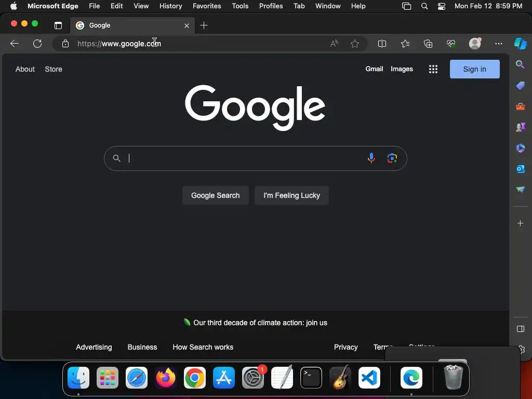Click the menu bar date and time
This screenshot has height=399, width=532.
[x=488, y=6]
